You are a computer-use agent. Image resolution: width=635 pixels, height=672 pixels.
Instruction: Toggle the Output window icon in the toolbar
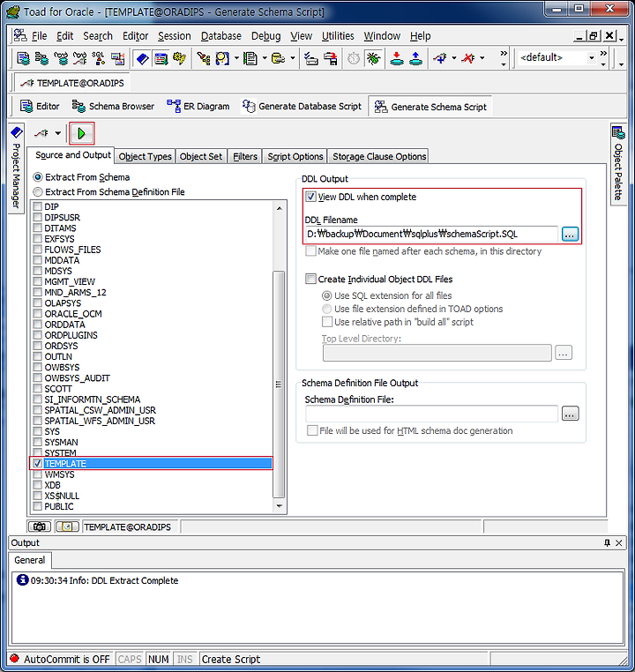coord(161,58)
